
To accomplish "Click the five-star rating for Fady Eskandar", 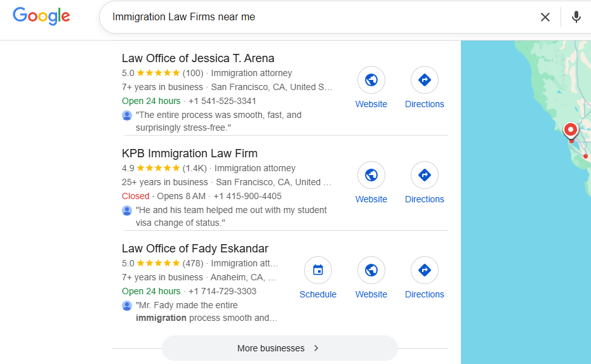I will pyautogui.click(x=158, y=263).
